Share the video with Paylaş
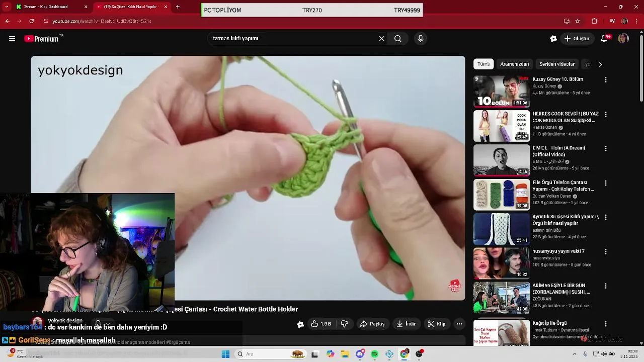644x362 pixels. [x=372, y=324]
